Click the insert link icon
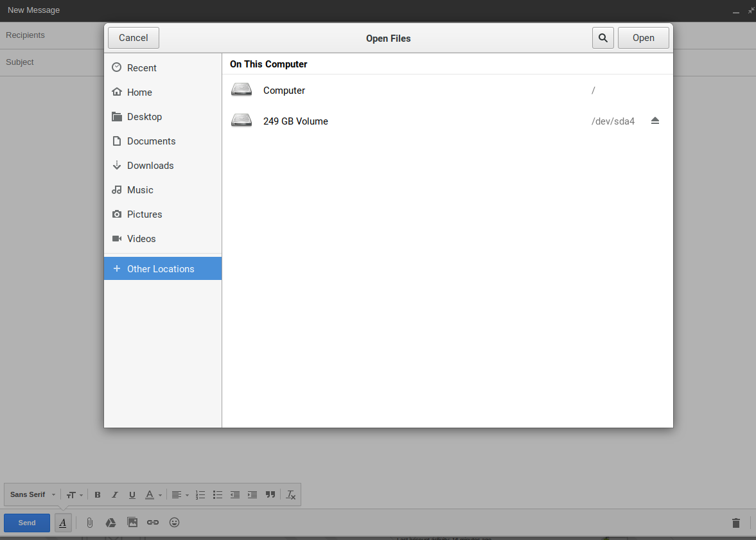This screenshot has width=756, height=540. [153, 523]
